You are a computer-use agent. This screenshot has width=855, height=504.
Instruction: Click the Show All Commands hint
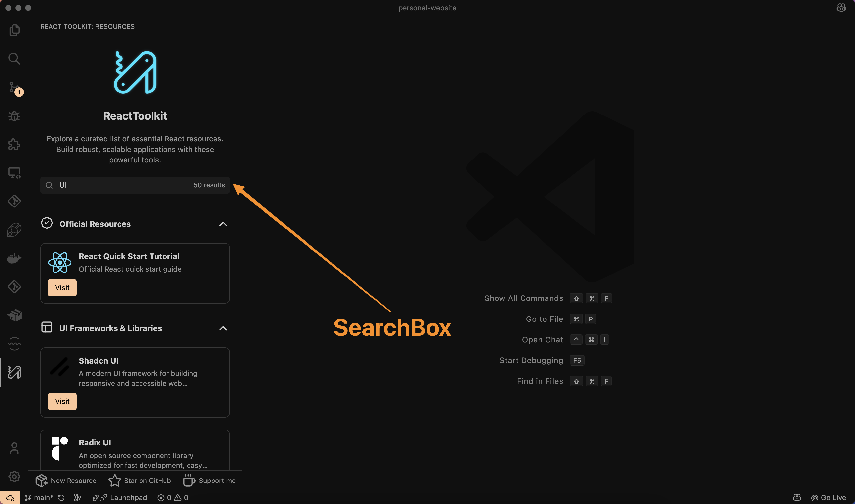(x=523, y=298)
